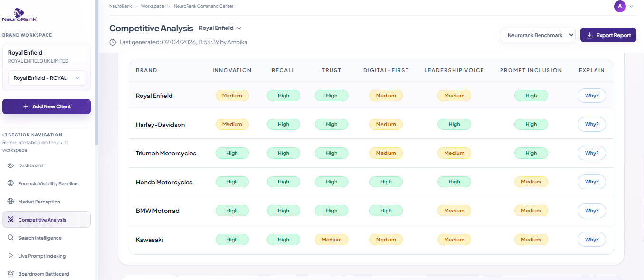Click Why? for Harley-Davidson
This screenshot has width=644, height=280.
(592, 124)
